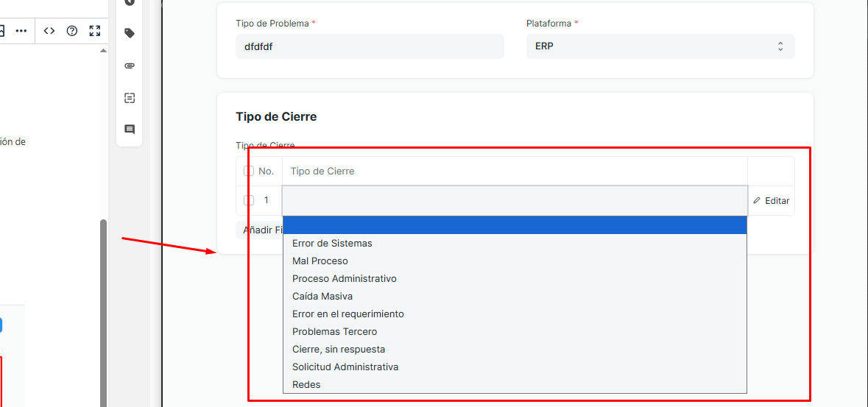Viewport: 868px width, 407px height.
Task: Toggle fullscreen editor icon
Action: point(94,31)
